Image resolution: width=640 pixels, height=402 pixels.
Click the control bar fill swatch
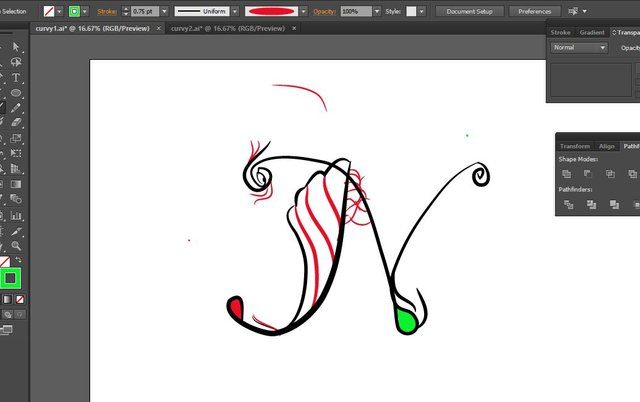49,11
